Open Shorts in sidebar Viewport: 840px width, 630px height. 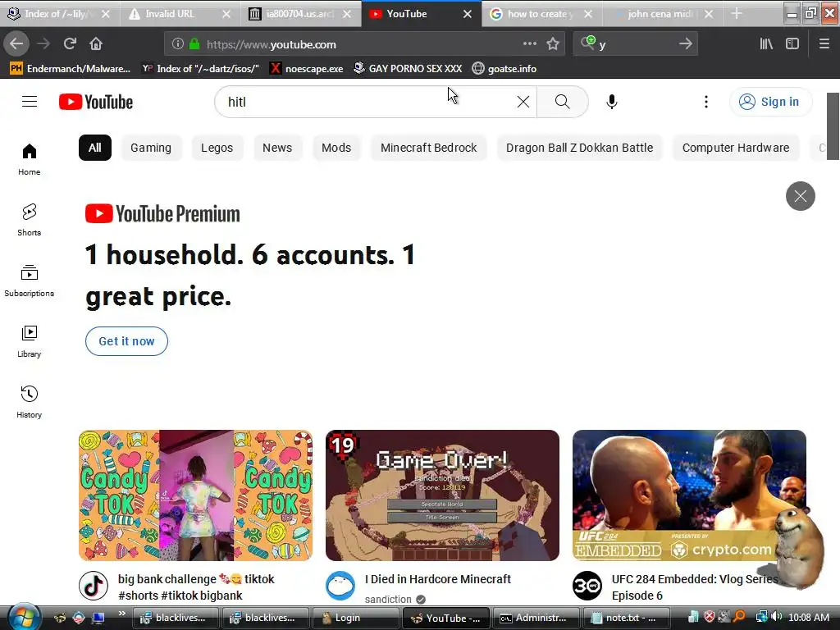pos(30,220)
